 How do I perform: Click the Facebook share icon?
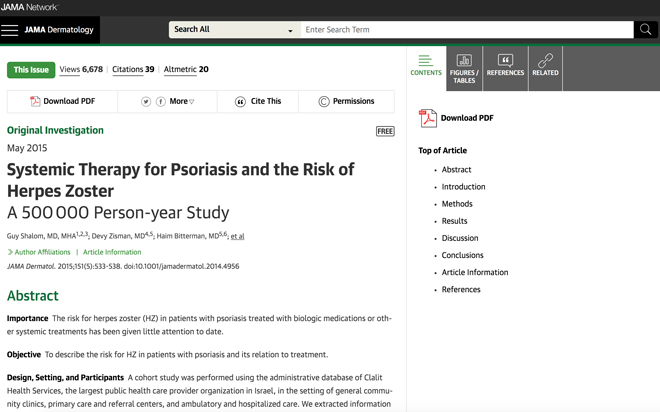161,101
